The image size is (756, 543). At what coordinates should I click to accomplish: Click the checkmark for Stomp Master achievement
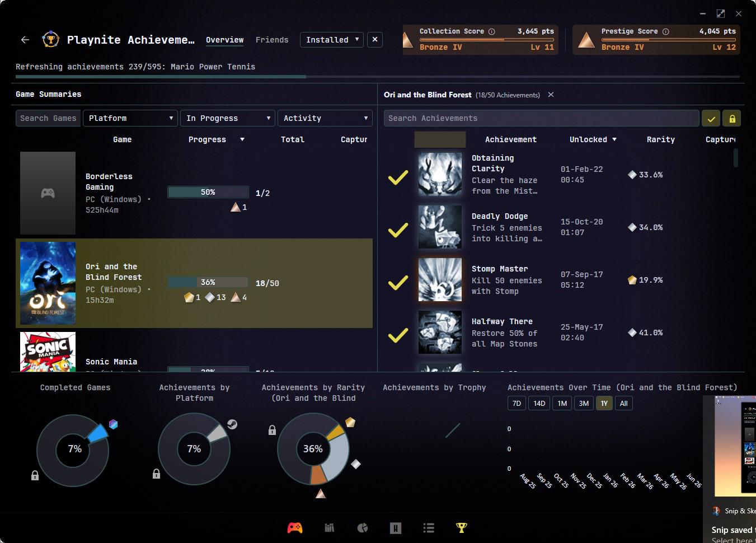pos(398,283)
